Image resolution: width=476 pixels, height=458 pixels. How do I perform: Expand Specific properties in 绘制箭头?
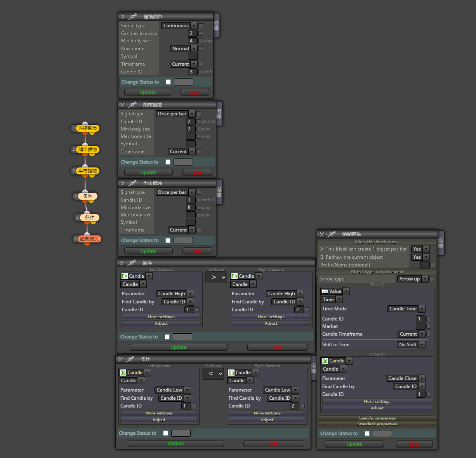[x=377, y=418]
